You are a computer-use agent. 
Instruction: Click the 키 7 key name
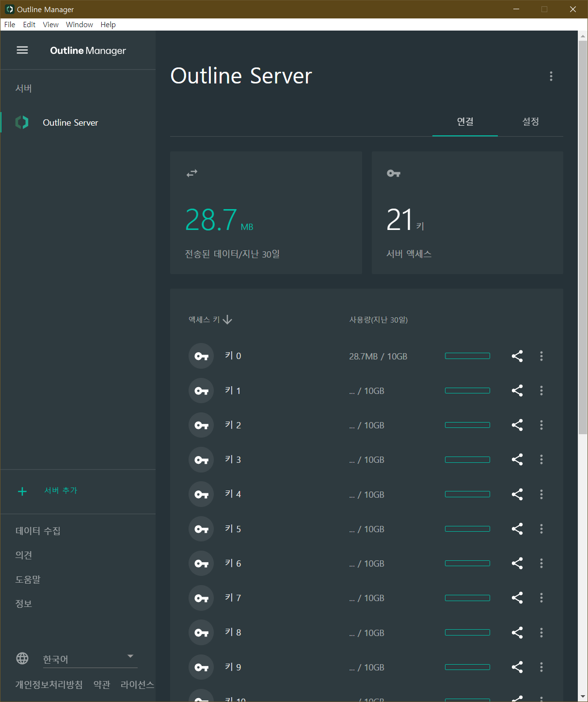tap(233, 598)
